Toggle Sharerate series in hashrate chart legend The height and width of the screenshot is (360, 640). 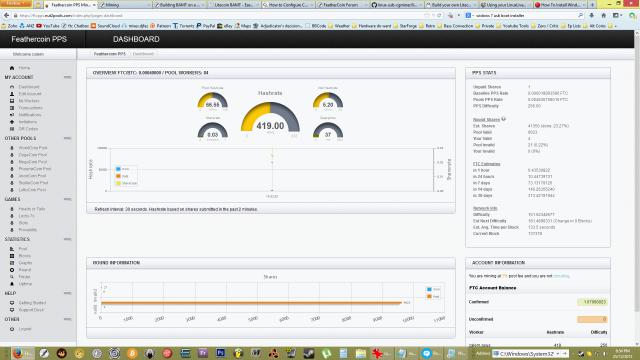[127, 183]
